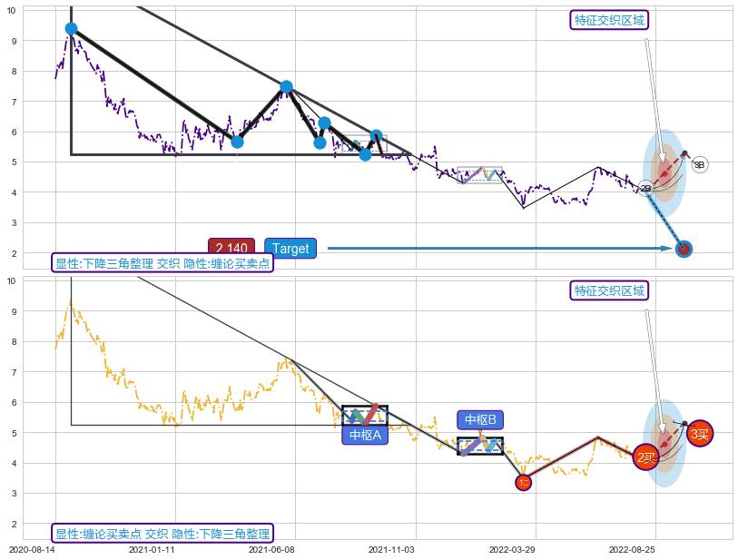Click the 中枢B label in lower chart
The image size is (738, 560).
[x=480, y=419]
